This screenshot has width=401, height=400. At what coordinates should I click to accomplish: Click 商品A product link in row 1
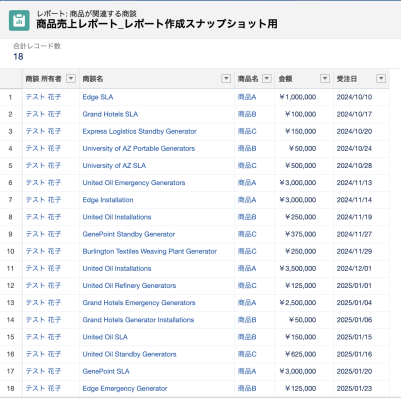tap(247, 97)
